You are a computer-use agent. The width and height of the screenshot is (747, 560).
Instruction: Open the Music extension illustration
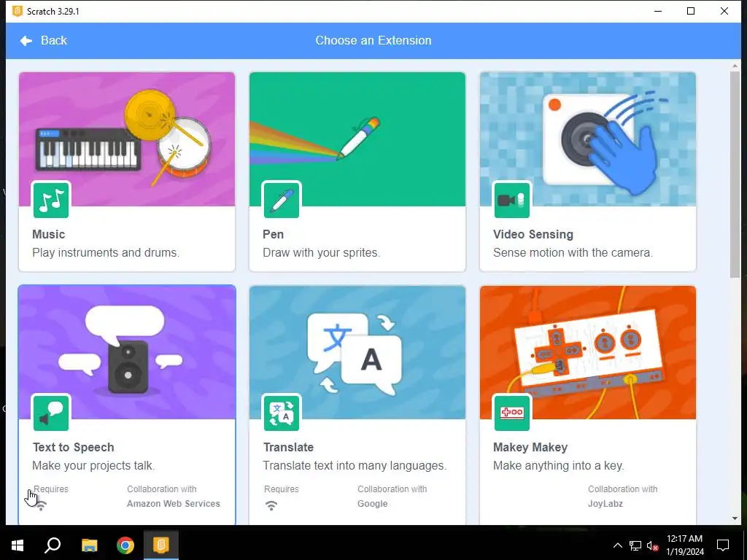(x=127, y=139)
